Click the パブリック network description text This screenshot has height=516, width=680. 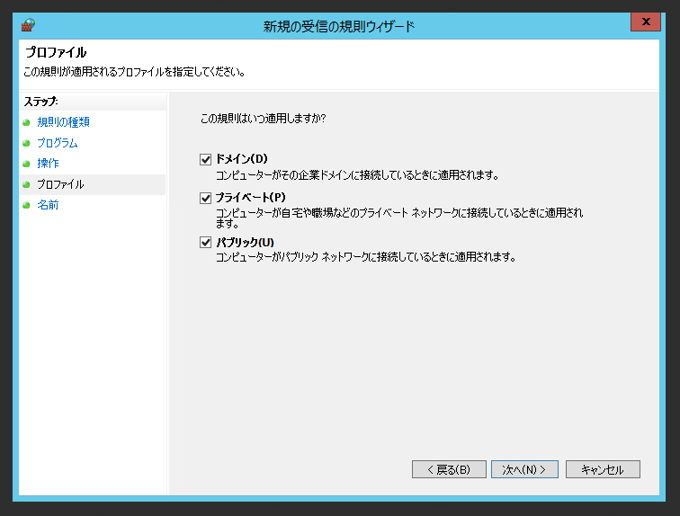tap(366, 257)
